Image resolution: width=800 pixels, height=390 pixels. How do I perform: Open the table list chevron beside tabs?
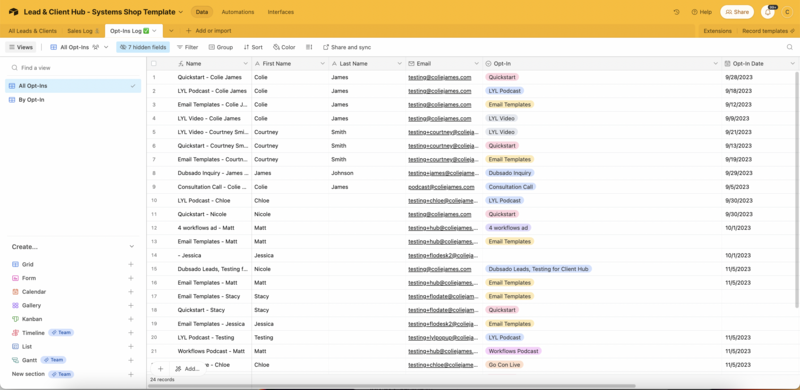[x=171, y=31]
